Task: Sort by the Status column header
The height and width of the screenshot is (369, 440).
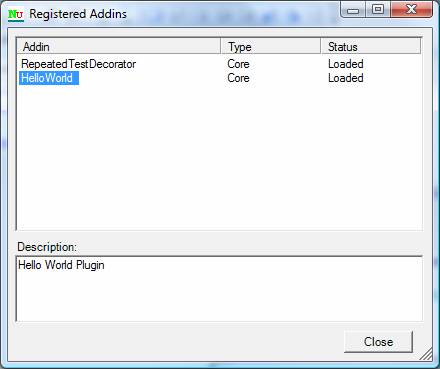Action: [x=371, y=46]
